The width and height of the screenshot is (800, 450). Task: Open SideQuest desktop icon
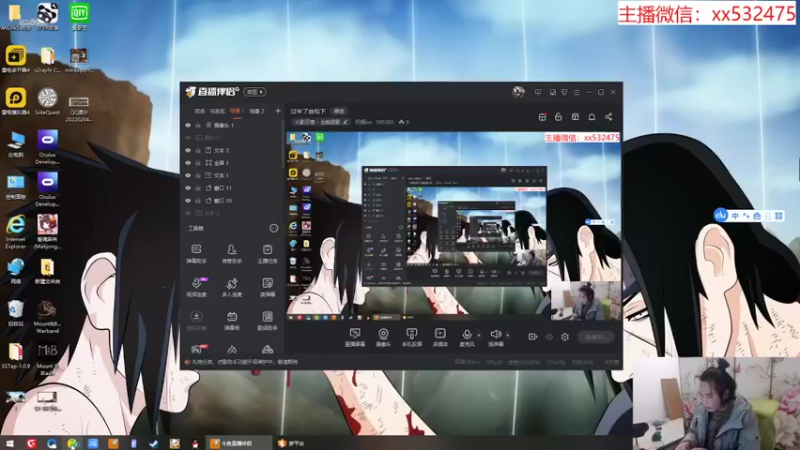(x=47, y=101)
